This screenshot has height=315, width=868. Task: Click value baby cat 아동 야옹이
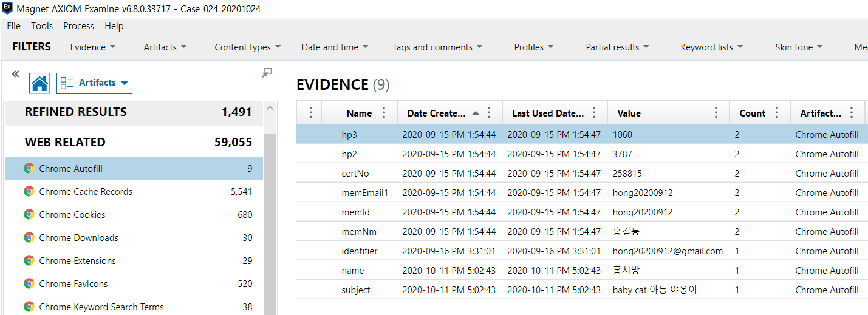click(655, 290)
